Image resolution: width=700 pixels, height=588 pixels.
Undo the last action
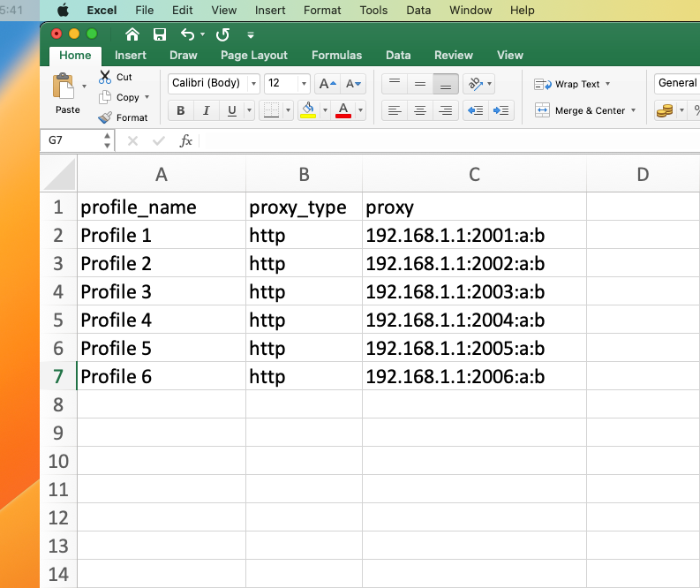pyautogui.click(x=187, y=34)
